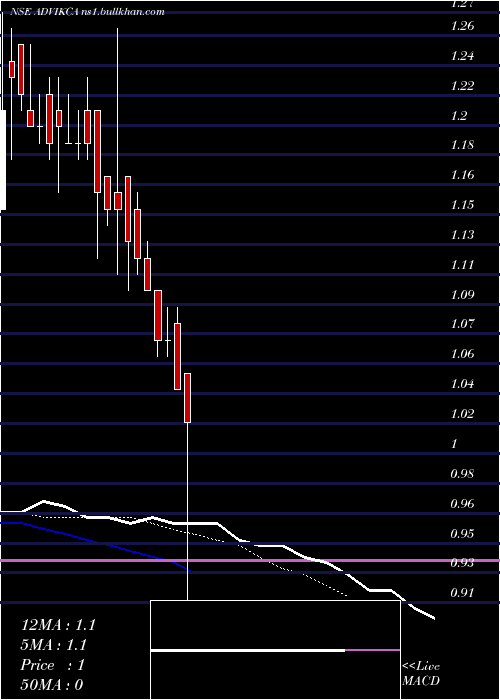Viewport: 500px width, 700px height.
Task: Click the 1.15 price axis label
Action: coord(462,205)
